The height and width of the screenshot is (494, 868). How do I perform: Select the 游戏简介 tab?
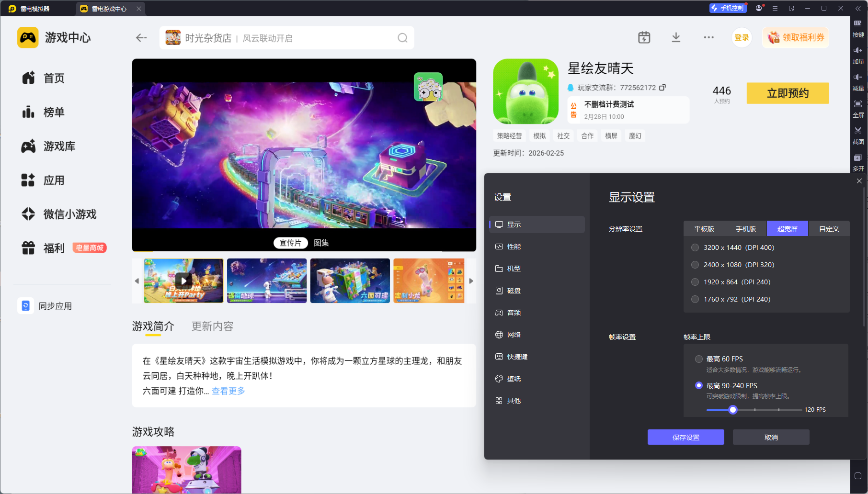(153, 326)
